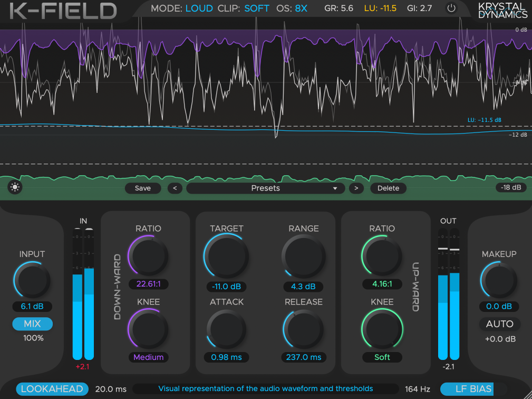
Task: Toggle the LF BIAS switch
Action: pos(474,389)
